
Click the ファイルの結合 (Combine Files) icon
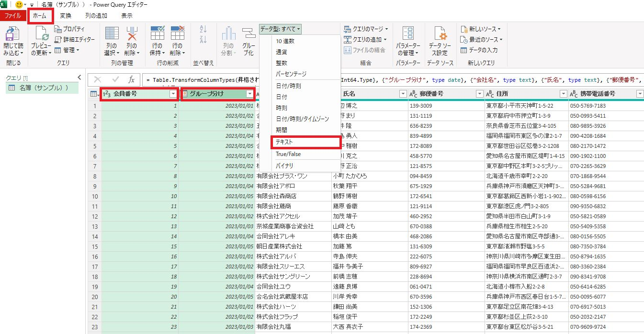347,50
